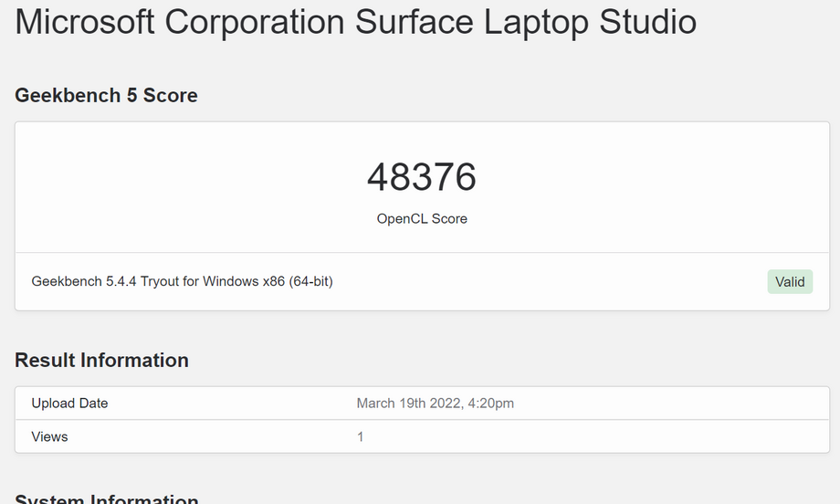Click the 'Geekbench 5 Score' heading
Screen dimensions: 840x504
click(106, 95)
